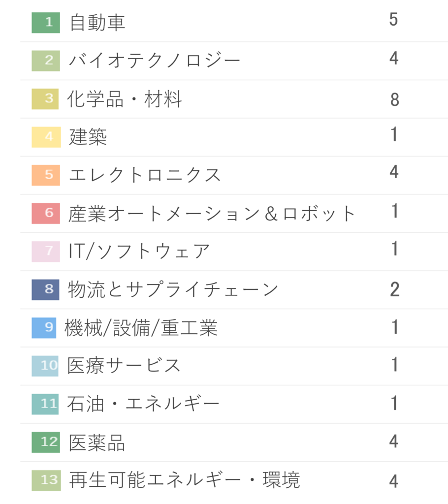Select 産業オートメーション＆ロボット row
The width and height of the screenshot is (448, 504).
tap(234, 214)
